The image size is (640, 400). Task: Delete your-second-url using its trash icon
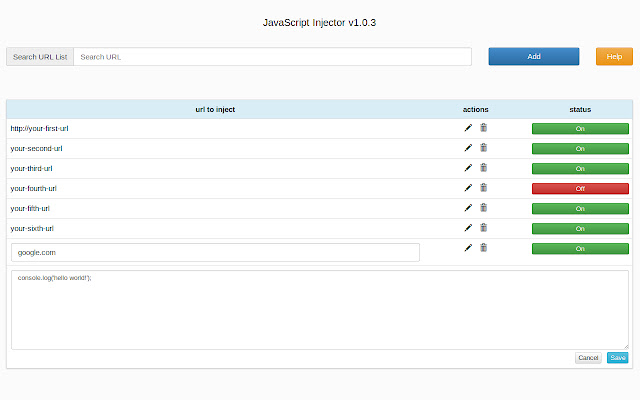click(483, 148)
